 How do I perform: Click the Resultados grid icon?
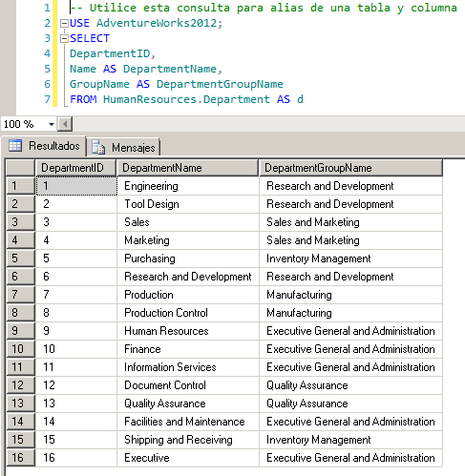(x=15, y=146)
